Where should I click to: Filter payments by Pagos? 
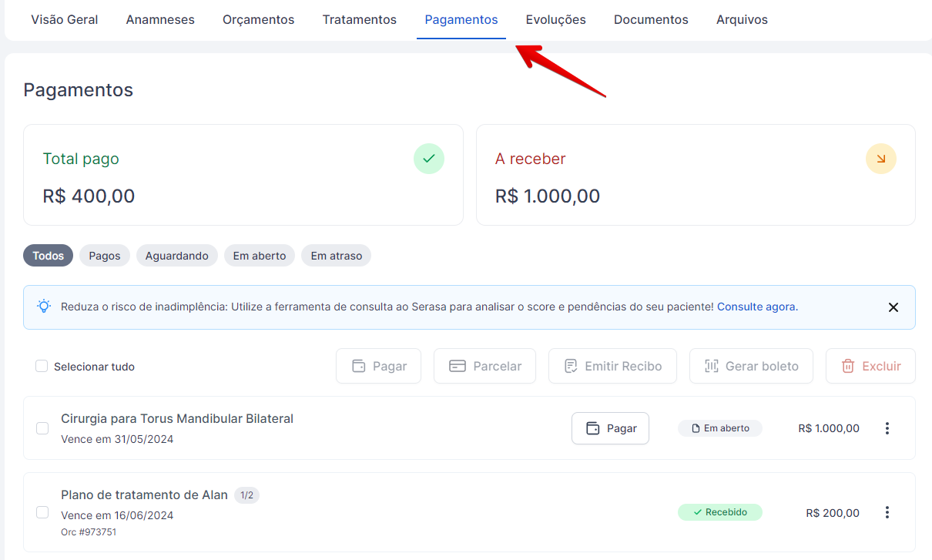click(x=105, y=256)
